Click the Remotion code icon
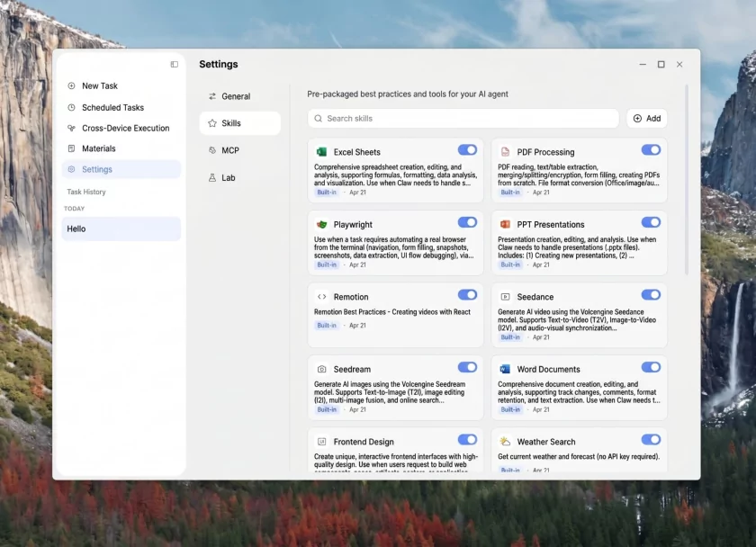This screenshot has width=756, height=547. pos(324,295)
